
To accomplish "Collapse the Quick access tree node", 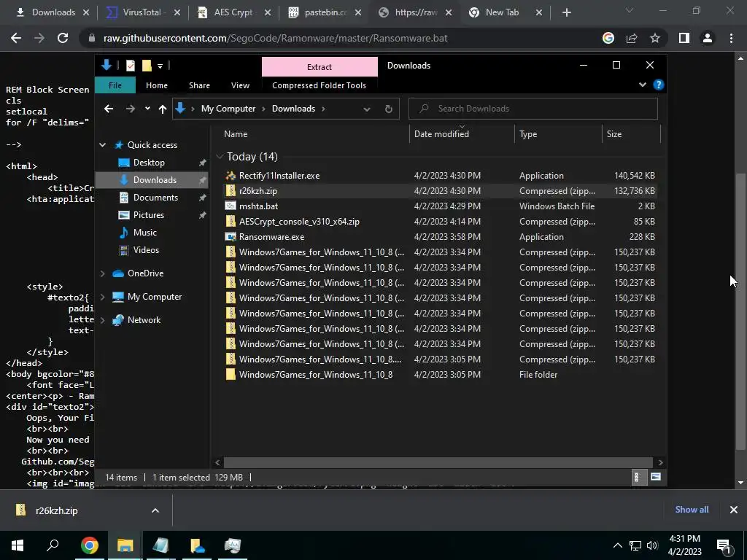I will (102, 145).
